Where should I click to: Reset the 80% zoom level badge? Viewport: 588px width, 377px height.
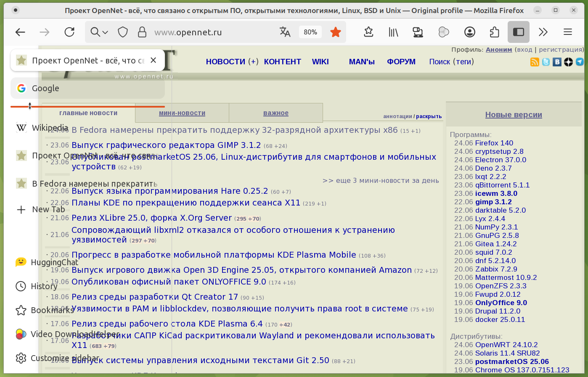[310, 32]
